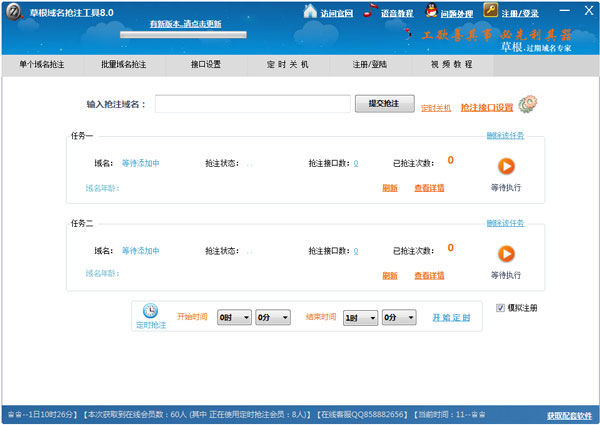Click 抢注接口数 value 0 in 任务一

pos(356,164)
